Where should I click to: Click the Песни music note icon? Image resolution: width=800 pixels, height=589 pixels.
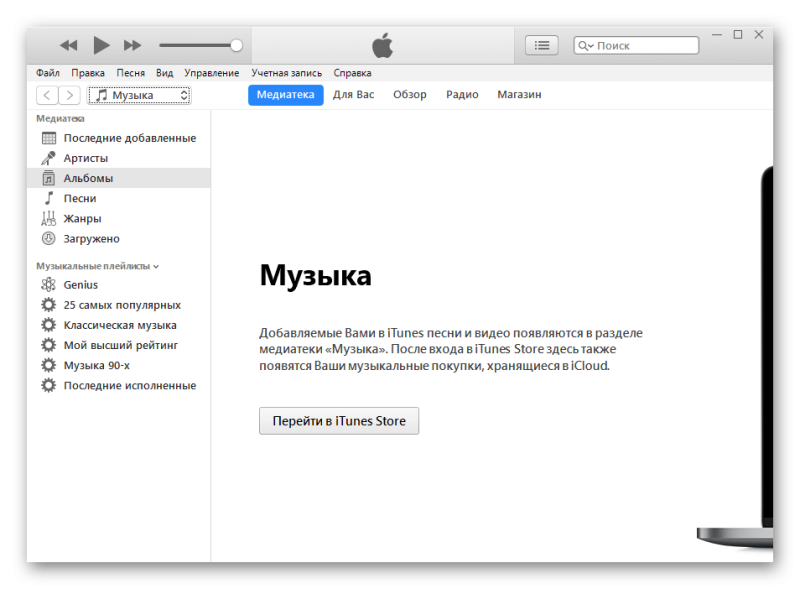coord(48,198)
